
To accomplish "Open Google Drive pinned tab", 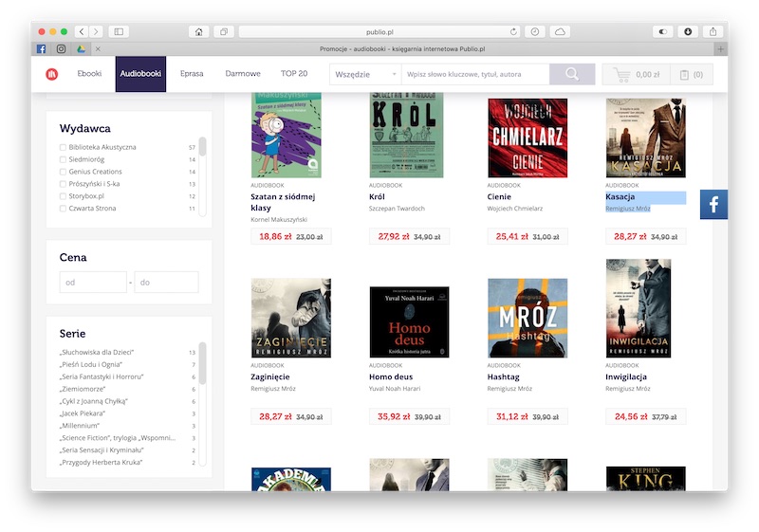I will 81,49.
